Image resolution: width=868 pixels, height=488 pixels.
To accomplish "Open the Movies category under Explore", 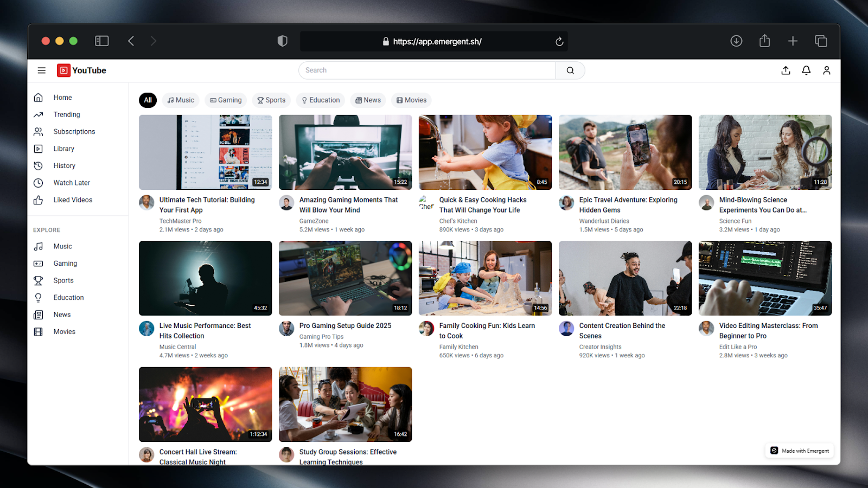I will click(x=64, y=332).
